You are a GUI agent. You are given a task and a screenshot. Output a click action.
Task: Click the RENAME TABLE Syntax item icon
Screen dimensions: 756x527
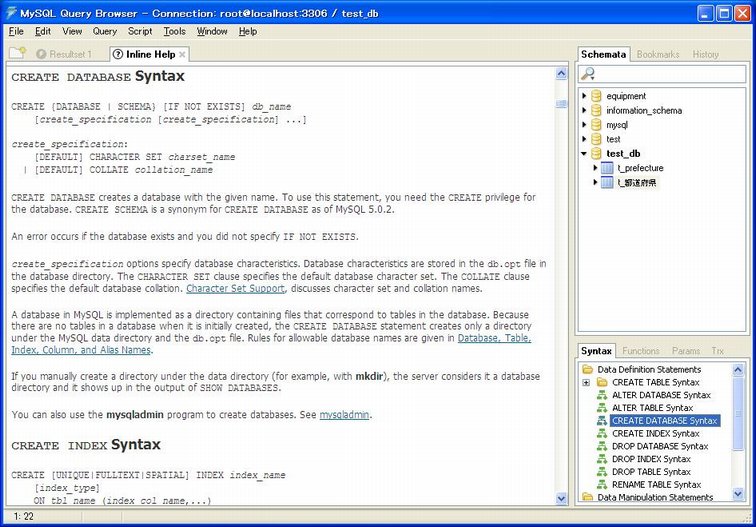pos(602,485)
